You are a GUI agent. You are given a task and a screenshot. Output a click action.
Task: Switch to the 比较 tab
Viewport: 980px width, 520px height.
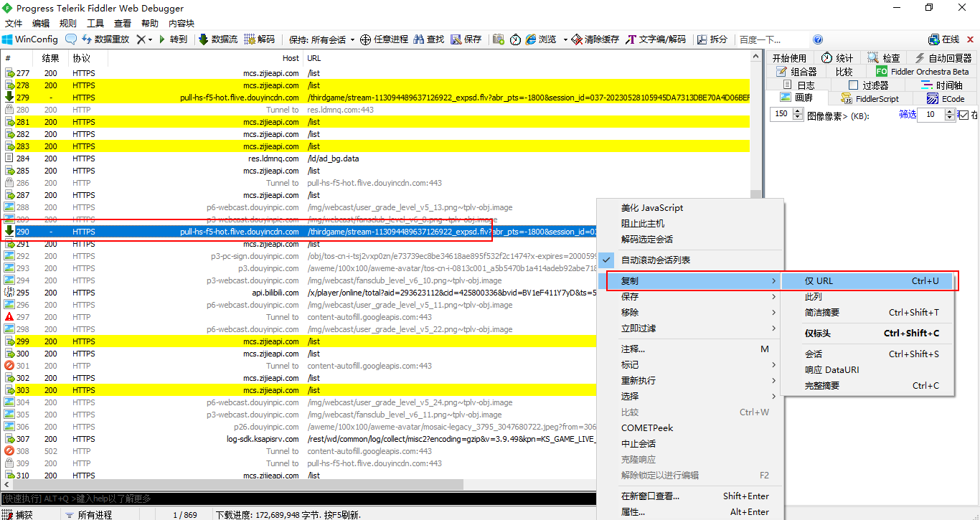coord(844,72)
